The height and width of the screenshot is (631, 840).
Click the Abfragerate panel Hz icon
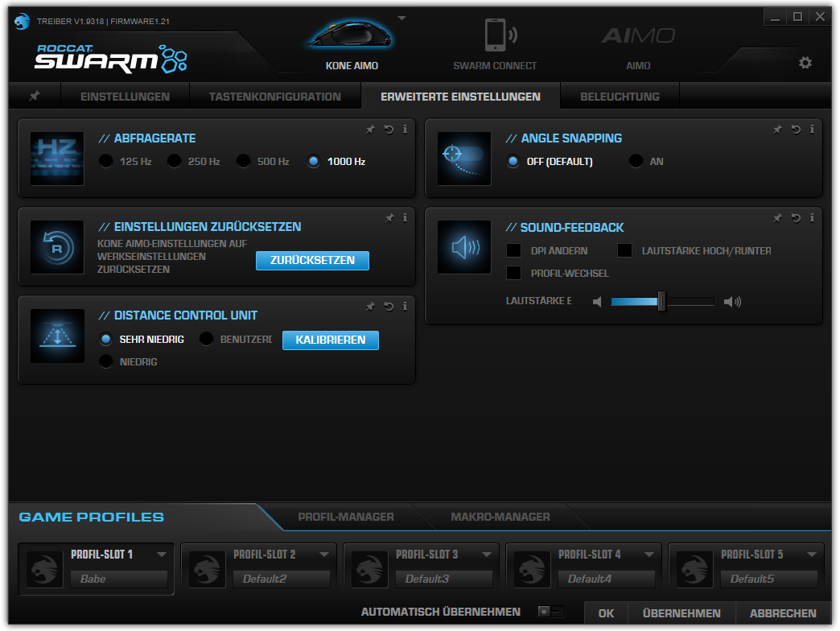coord(56,158)
